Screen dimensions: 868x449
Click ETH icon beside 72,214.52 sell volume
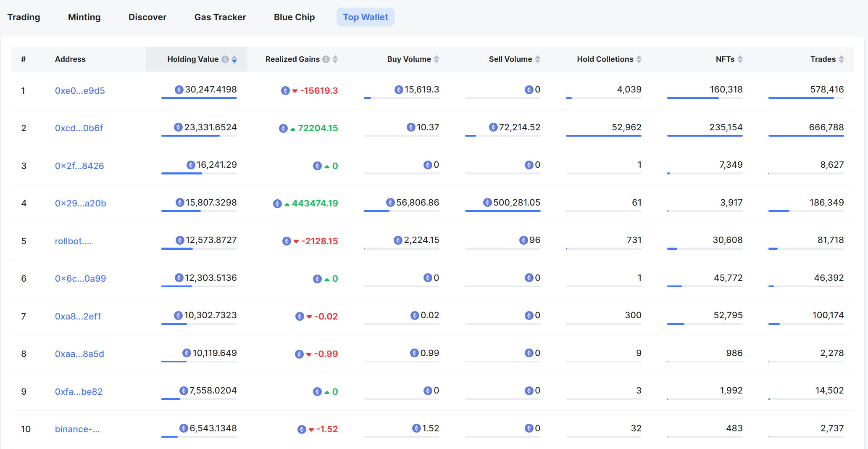(493, 127)
